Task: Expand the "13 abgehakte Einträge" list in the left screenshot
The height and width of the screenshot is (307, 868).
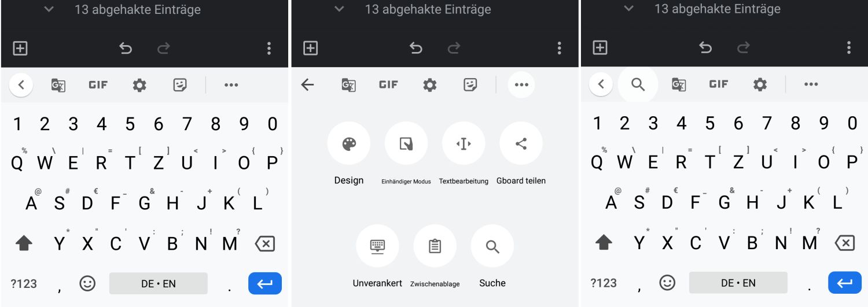Action: pyautogui.click(x=49, y=9)
